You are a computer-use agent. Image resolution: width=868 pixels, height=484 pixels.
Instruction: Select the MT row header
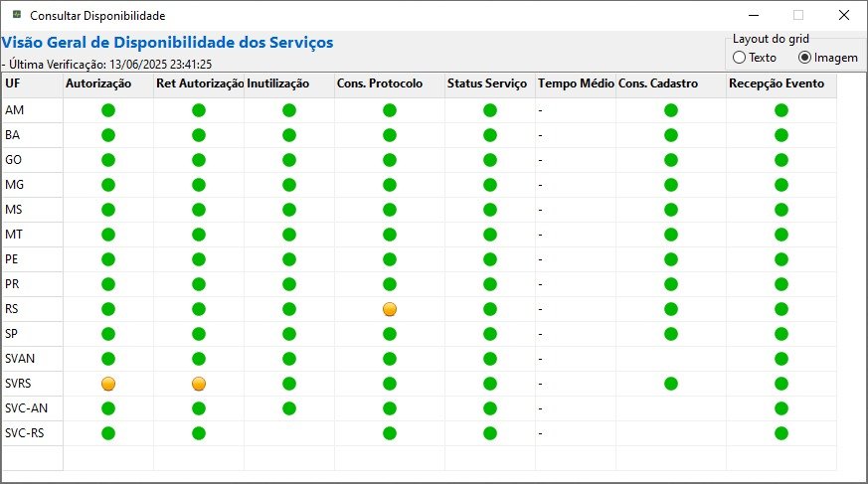pos(33,236)
